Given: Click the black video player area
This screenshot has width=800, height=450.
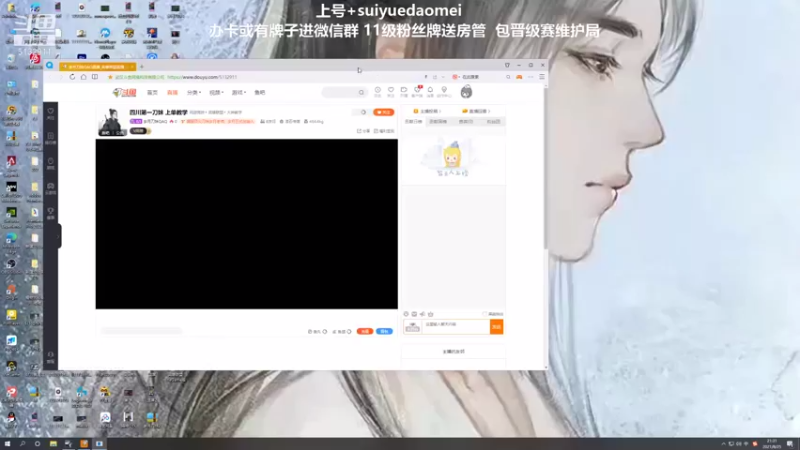Looking at the screenshot, I should pyautogui.click(x=246, y=224).
